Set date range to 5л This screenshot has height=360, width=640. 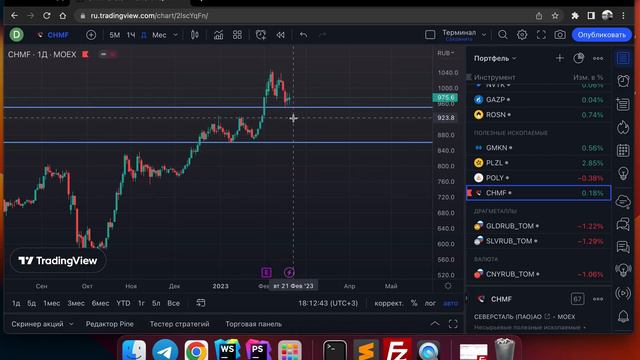click(156, 303)
